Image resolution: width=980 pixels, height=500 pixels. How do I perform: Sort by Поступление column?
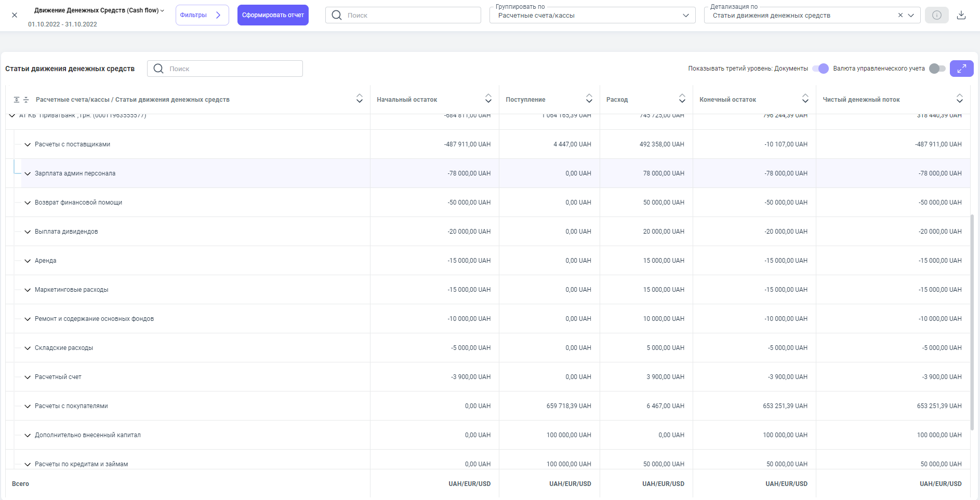pyautogui.click(x=589, y=99)
